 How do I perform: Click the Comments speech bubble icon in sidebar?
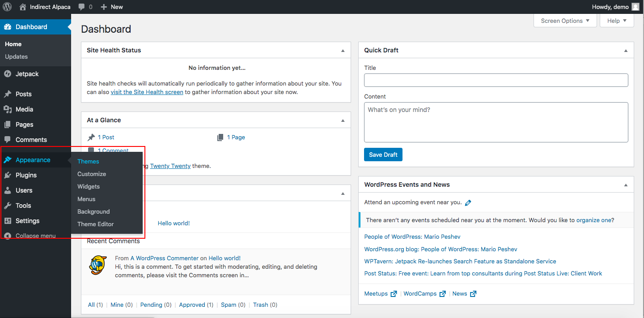tap(8, 140)
